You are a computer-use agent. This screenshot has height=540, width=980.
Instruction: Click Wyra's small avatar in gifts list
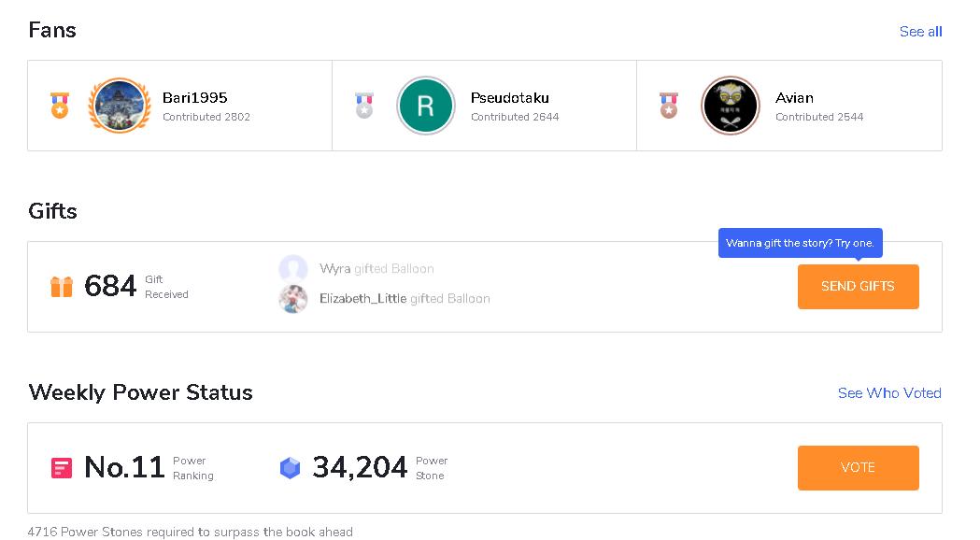293,269
